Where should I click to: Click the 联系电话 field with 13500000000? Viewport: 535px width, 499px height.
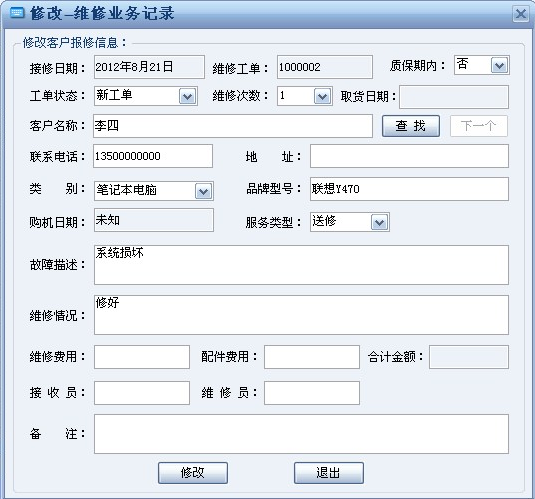point(153,156)
